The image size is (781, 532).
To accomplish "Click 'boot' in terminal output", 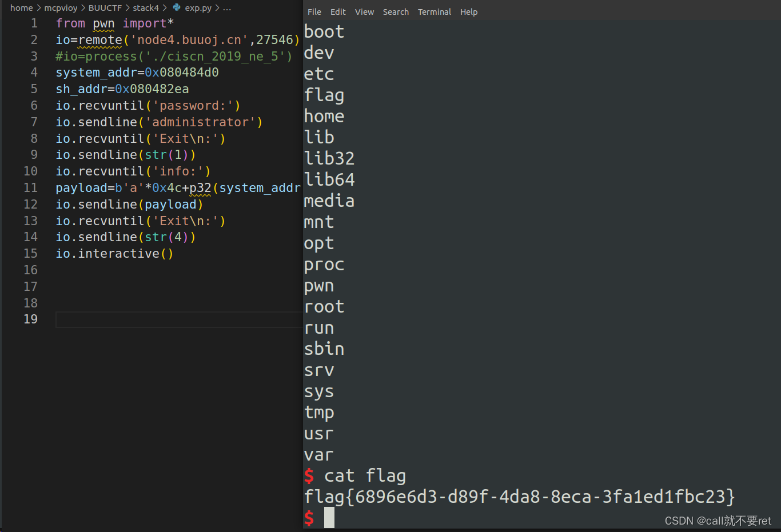I will pos(324,31).
